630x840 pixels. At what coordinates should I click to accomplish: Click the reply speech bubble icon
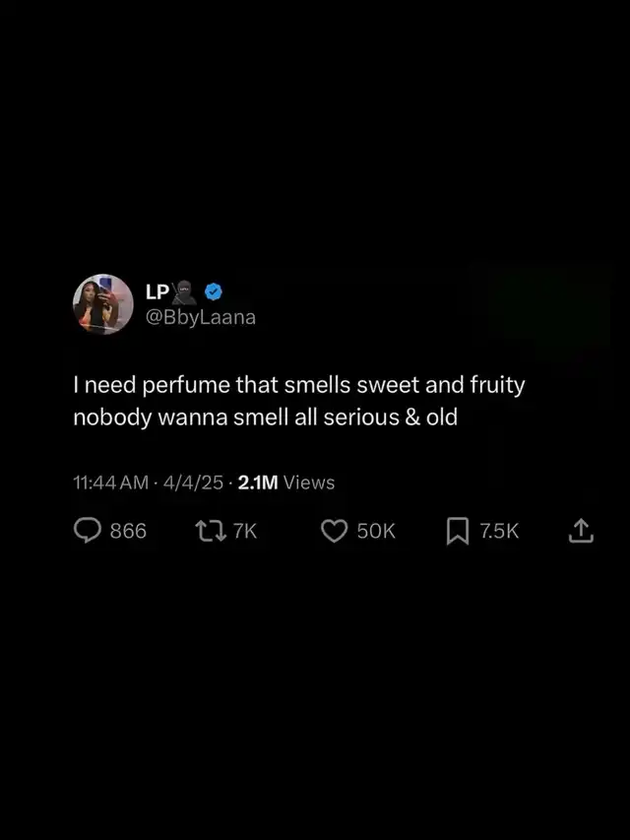pos(87,531)
